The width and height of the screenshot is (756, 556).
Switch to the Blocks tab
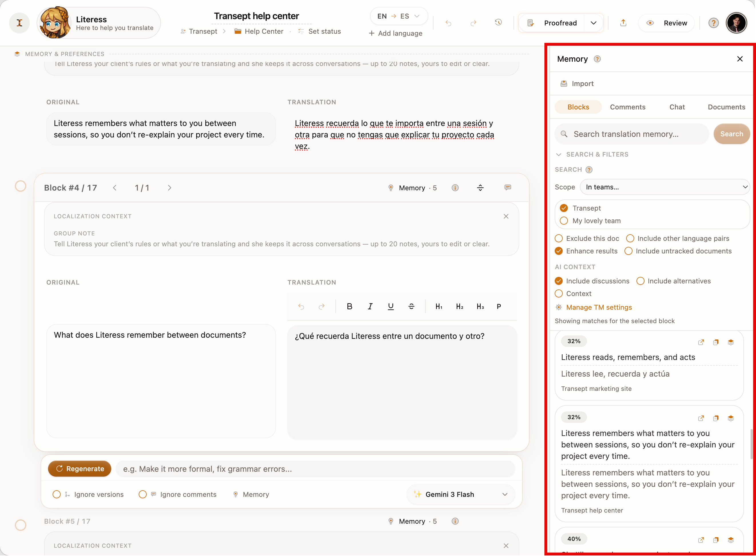(578, 107)
